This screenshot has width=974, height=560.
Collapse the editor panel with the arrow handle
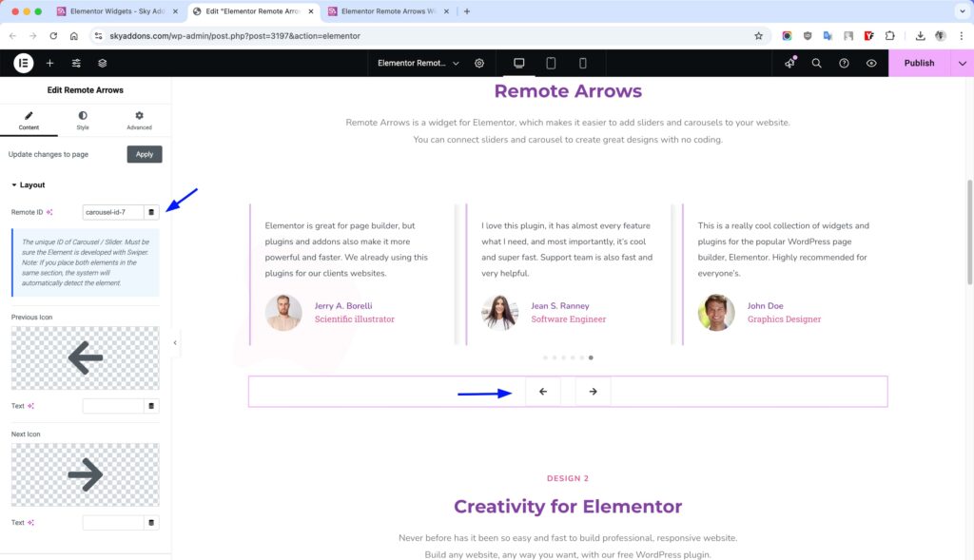coord(175,342)
